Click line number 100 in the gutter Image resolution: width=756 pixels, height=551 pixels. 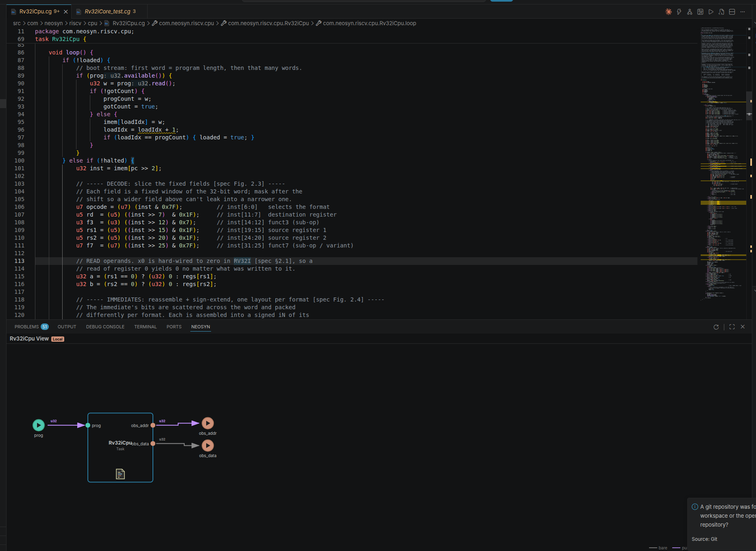tap(20, 161)
